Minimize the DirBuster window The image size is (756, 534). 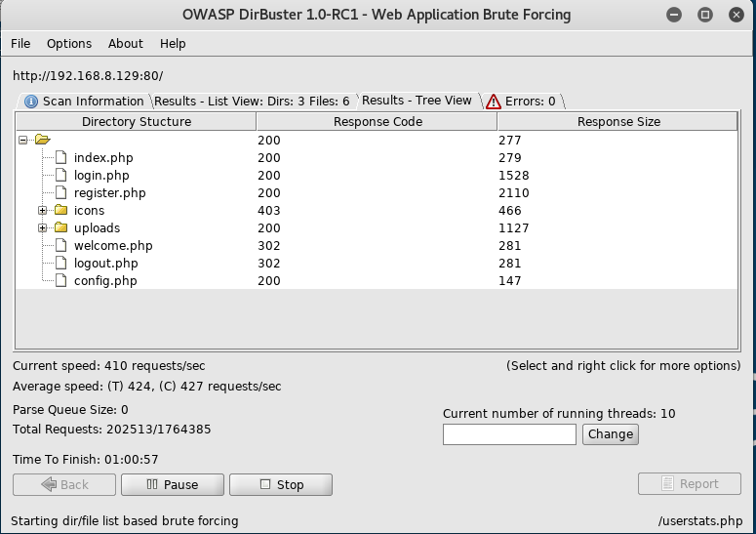click(x=674, y=15)
